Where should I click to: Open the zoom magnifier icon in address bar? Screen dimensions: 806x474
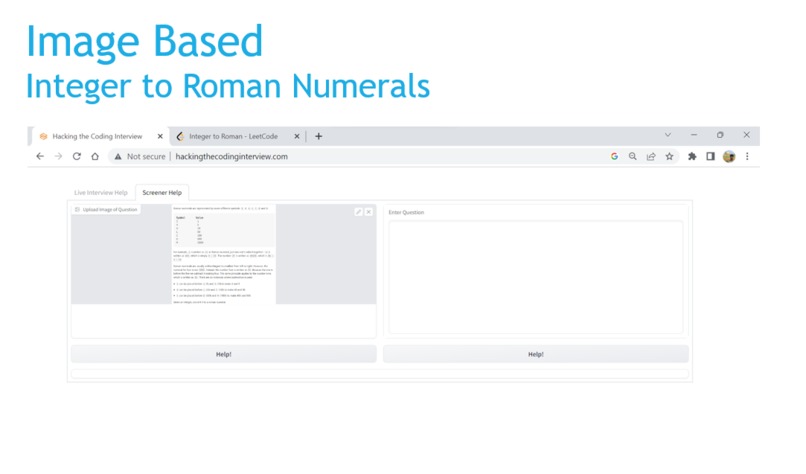633,156
